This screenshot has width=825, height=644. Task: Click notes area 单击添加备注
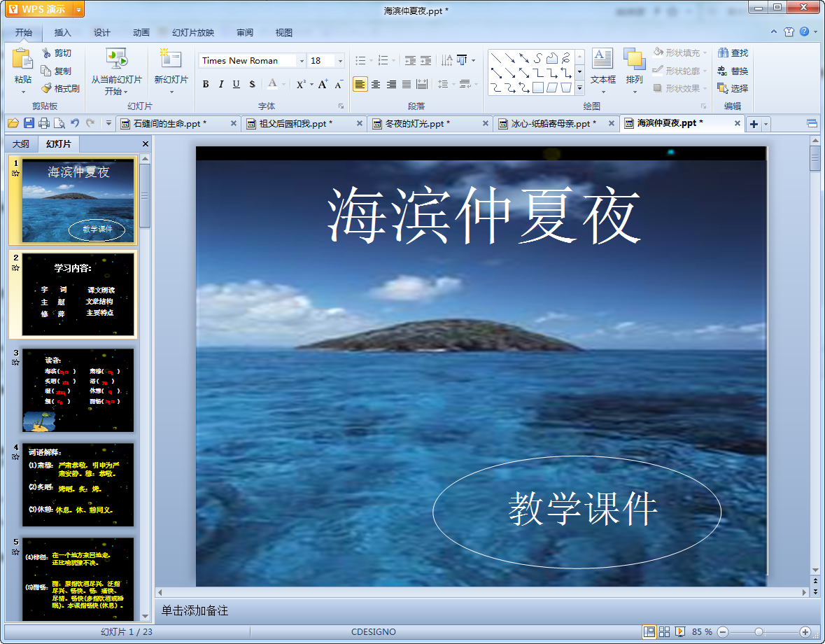click(195, 611)
